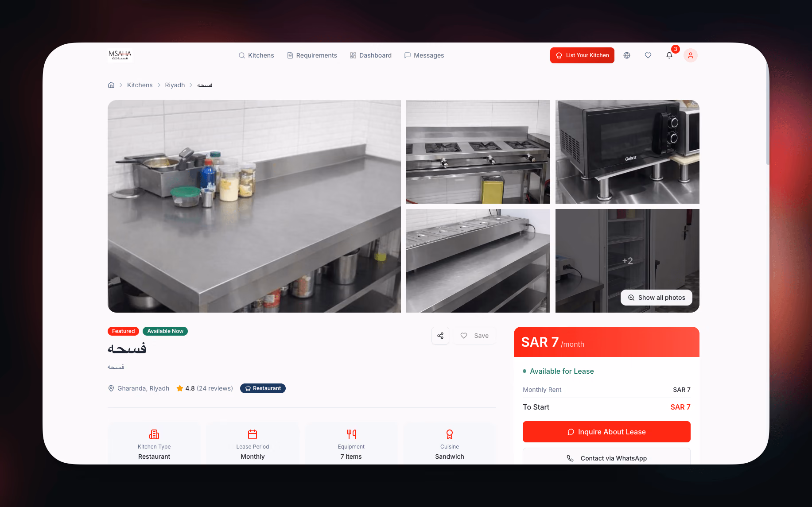Open the 24 reviews text
Screen dimensions: 812x507
click(x=215, y=388)
